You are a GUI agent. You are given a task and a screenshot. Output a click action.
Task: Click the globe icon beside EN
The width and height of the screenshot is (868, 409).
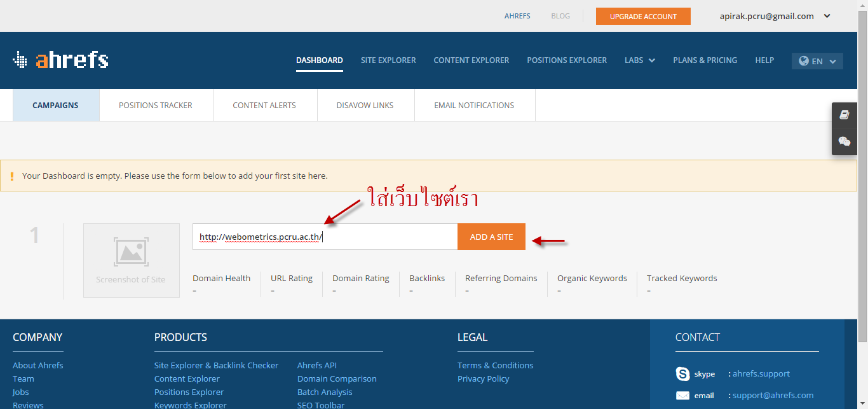(804, 61)
